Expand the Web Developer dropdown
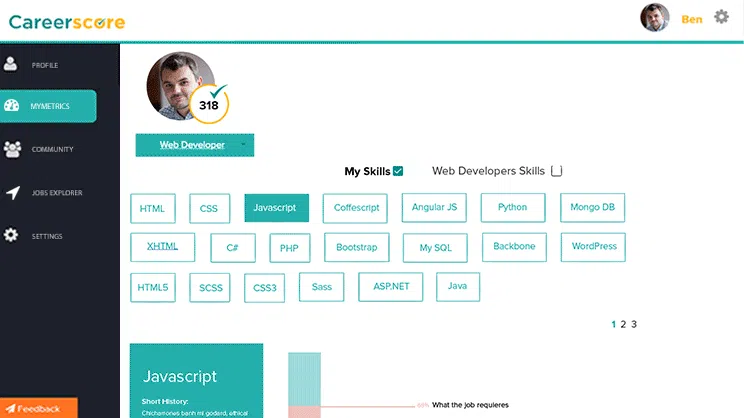 195,145
